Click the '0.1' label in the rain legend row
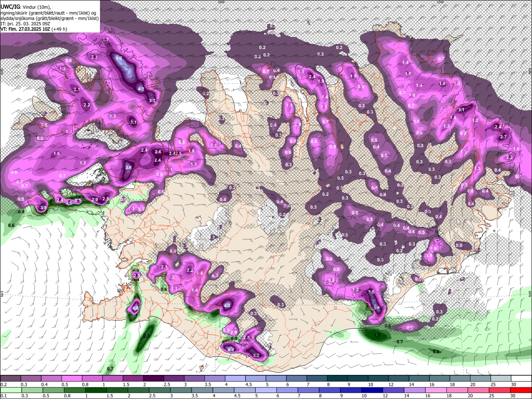The width and height of the screenshot is (532, 399). 4,396
